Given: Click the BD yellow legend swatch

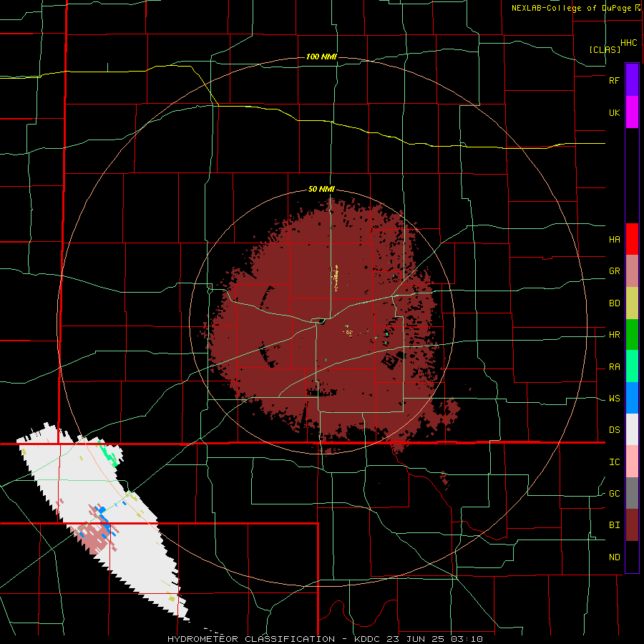Looking at the screenshot, I should point(632,303).
